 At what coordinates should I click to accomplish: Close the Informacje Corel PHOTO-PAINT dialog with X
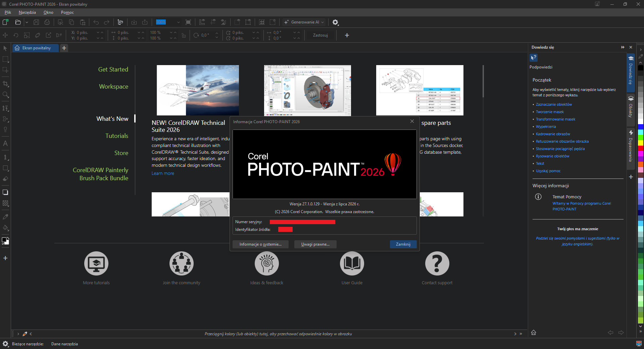point(412,121)
